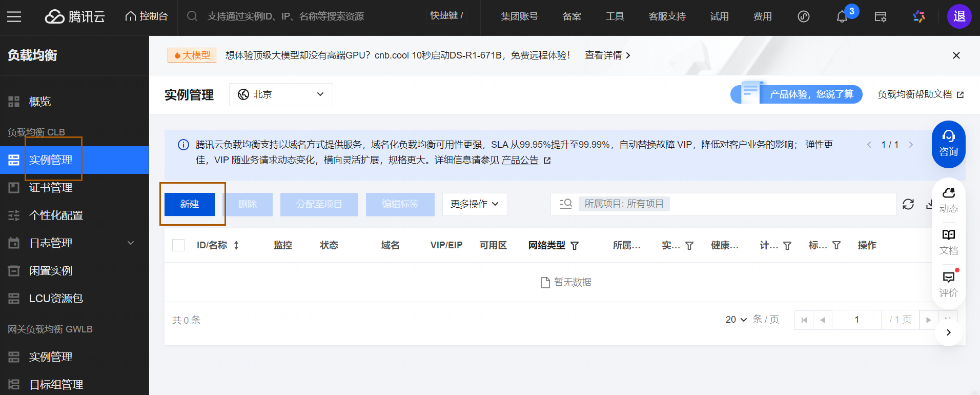Open personalized configuration (个性化配置)

click(x=74, y=215)
